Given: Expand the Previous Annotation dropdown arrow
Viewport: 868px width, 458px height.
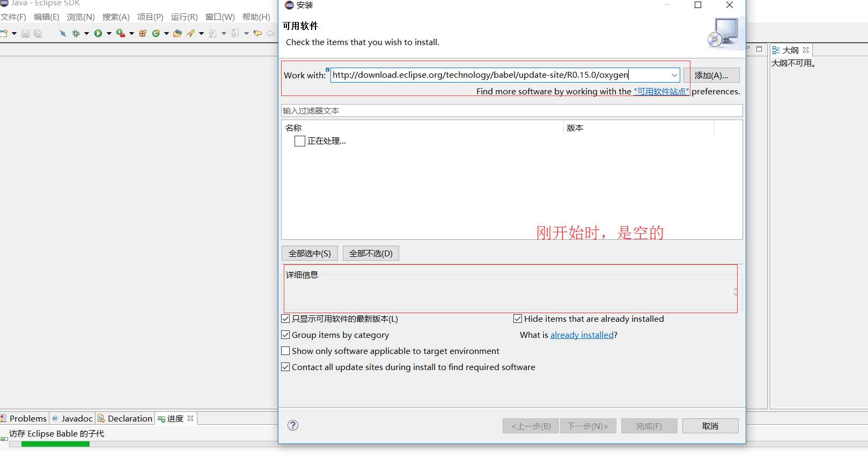Looking at the screenshot, I should point(246,33).
